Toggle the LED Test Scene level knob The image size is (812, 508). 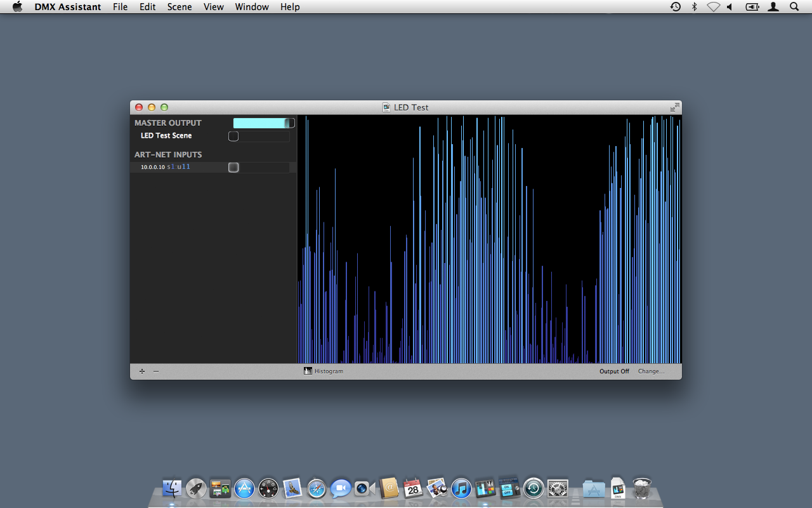pos(233,137)
